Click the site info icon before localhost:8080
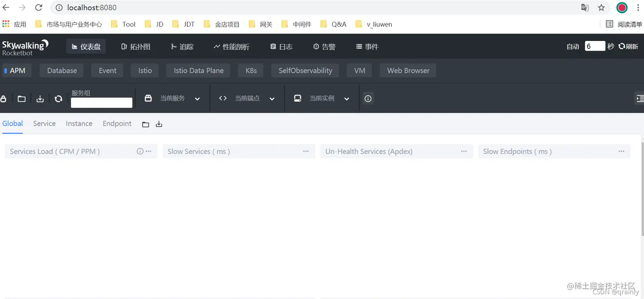The image size is (644, 299). click(x=59, y=8)
